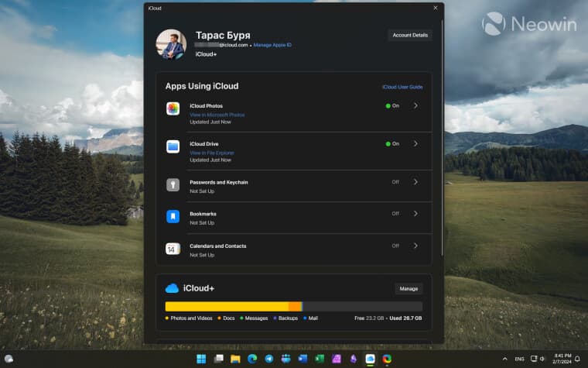The image size is (588, 368).
Task: Expand iCloud Drive settings chevron
Action: point(415,144)
